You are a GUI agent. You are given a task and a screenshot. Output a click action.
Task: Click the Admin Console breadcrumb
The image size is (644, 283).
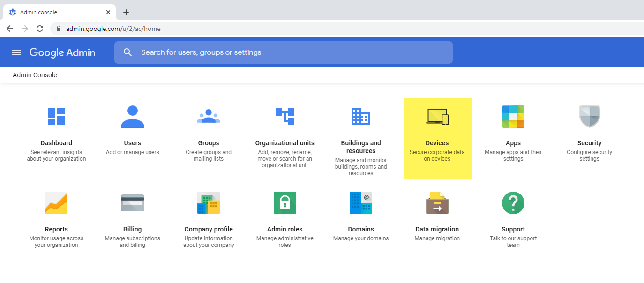click(35, 75)
